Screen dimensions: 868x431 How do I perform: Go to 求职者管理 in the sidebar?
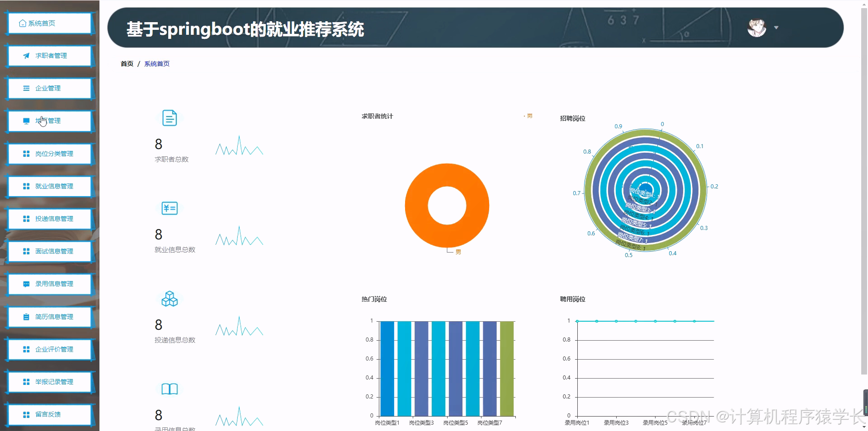49,56
